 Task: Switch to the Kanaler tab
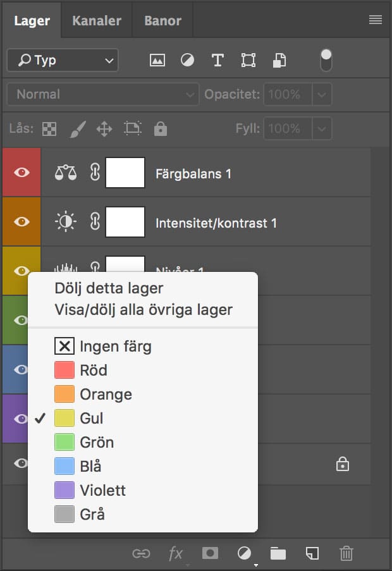[x=97, y=21]
